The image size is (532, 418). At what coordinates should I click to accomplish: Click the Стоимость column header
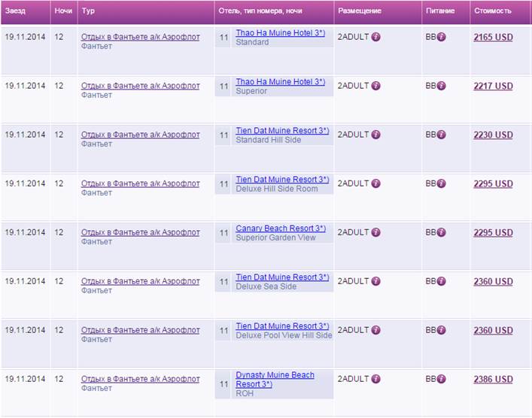[x=492, y=11]
